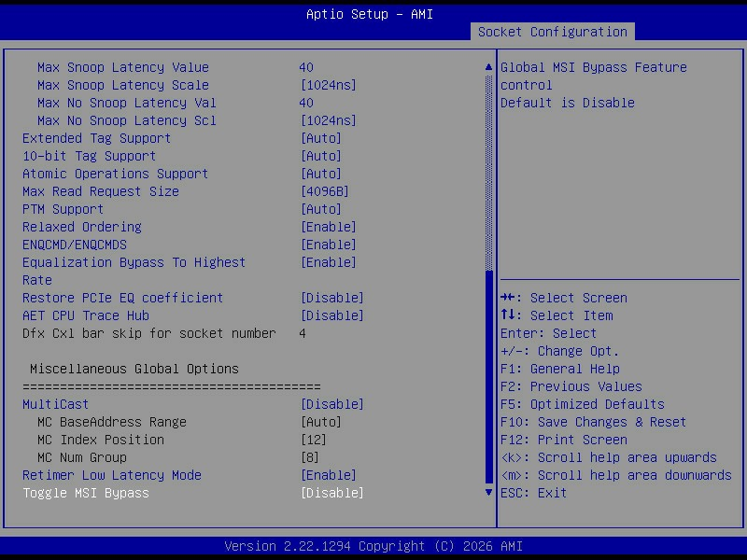Select the Relaxed Ordering label
This screenshot has width=747, height=560.
tap(82, 227)
